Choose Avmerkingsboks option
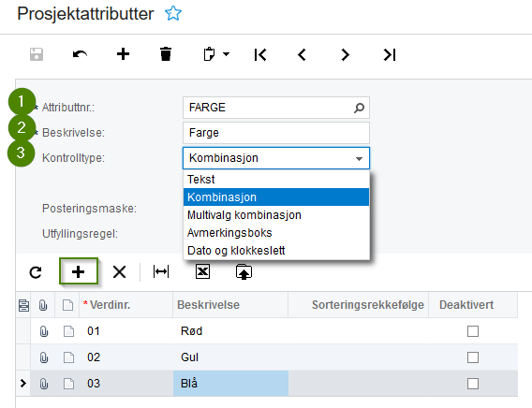532x408 pixels. [276, 233]
